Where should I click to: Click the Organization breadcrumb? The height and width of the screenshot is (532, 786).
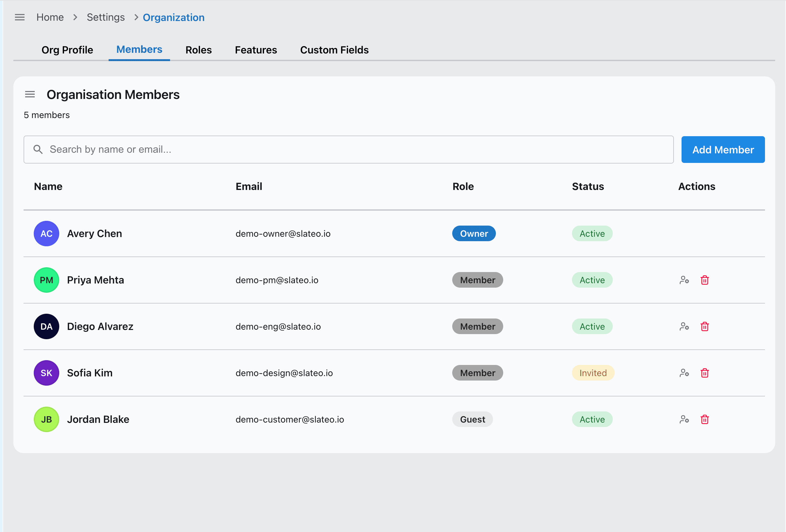(x=174, y=17)
